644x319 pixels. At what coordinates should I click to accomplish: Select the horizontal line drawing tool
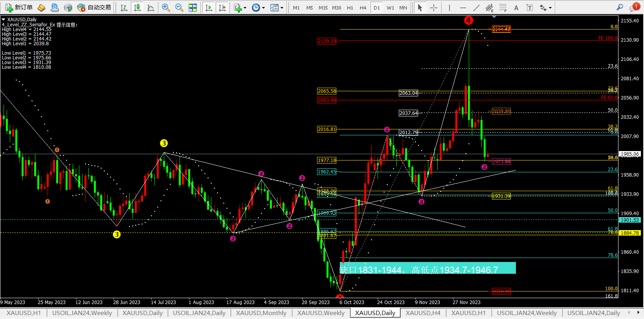tap(462, 7)
